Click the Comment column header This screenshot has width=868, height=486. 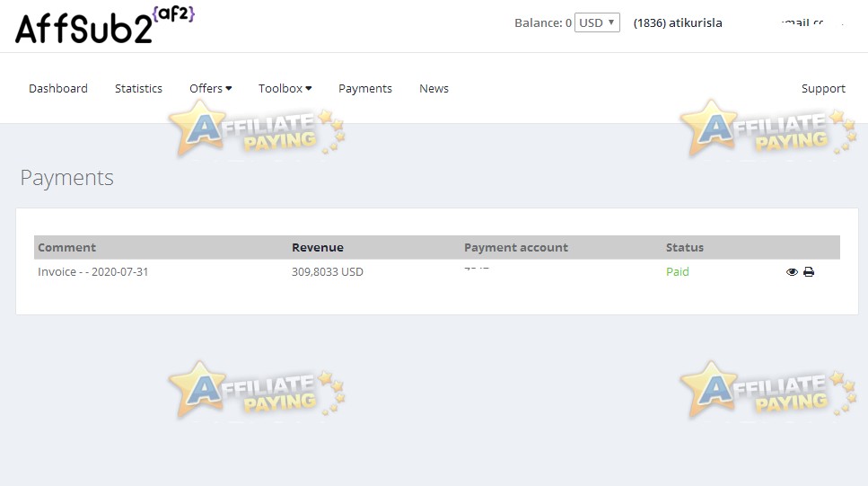67,248
